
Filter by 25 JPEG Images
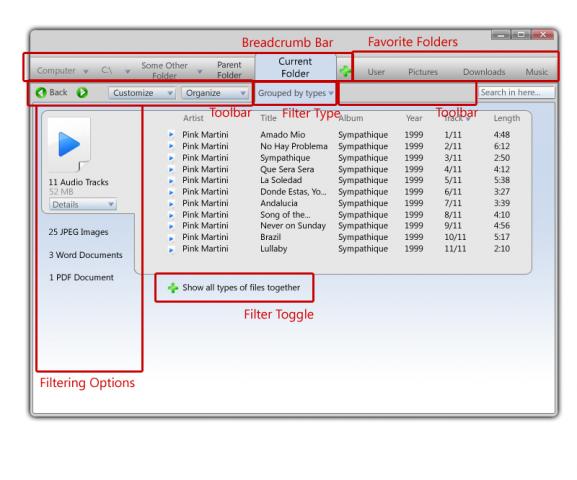pyautogui.click(x=78, y=232)
